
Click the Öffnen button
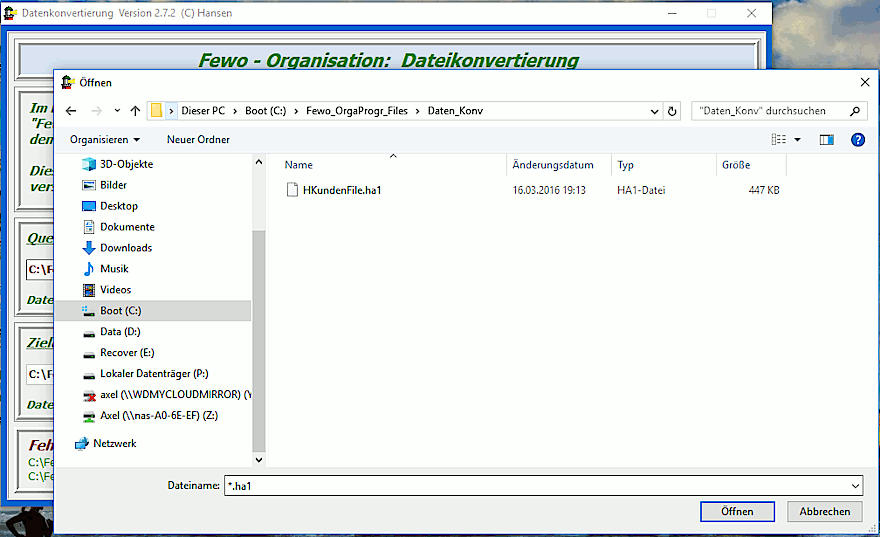click(737, 511)
